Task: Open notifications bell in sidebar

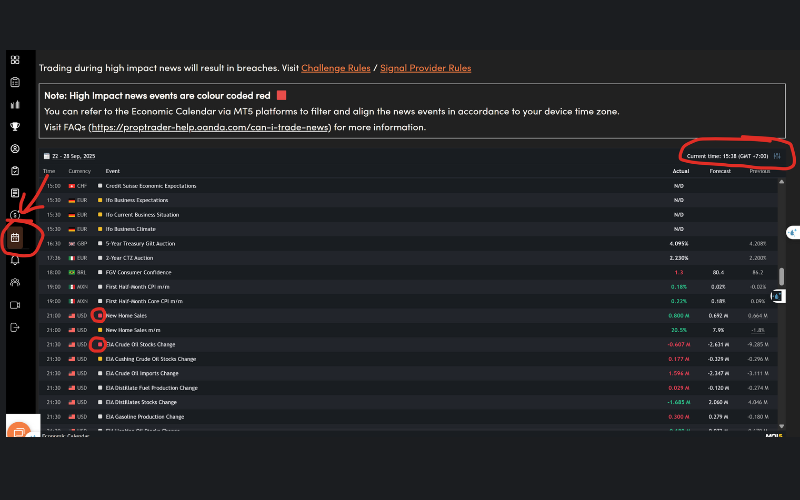Action: 15,260
